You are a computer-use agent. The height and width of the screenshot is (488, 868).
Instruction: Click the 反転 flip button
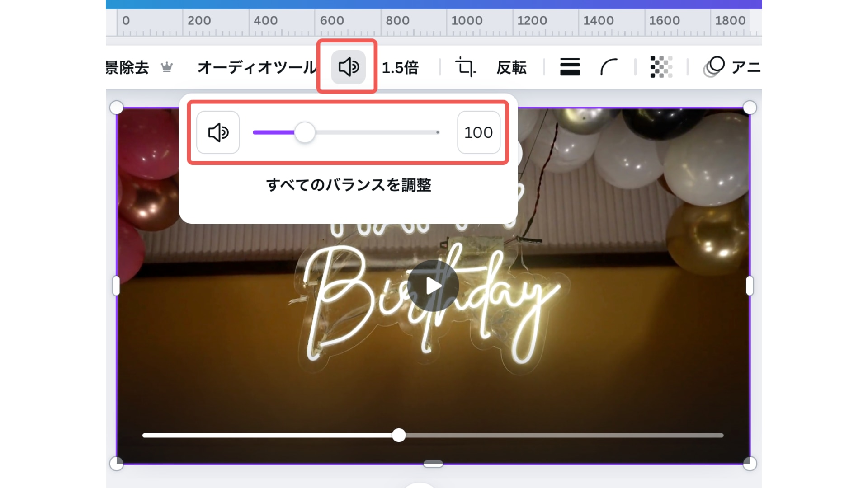click(x=511, y=67)
